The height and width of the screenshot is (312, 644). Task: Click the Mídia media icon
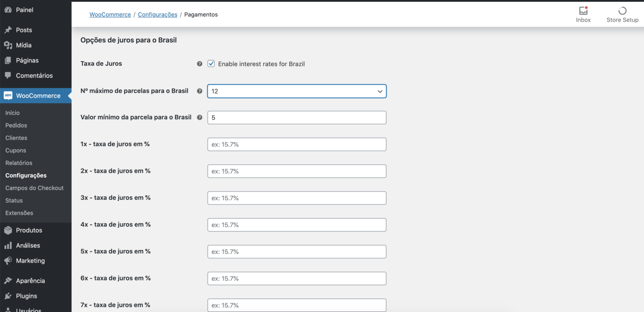[x=8, y=45]
